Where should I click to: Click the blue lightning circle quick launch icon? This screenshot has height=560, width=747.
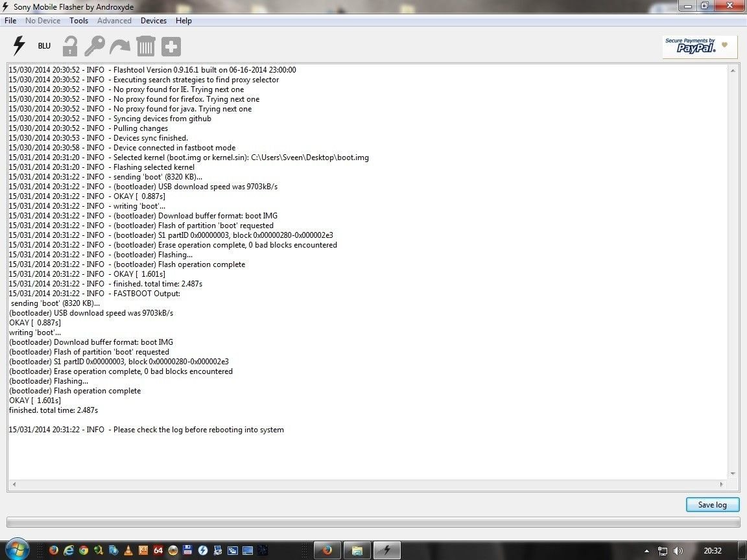pyautogui.click(x=203, y=550)
